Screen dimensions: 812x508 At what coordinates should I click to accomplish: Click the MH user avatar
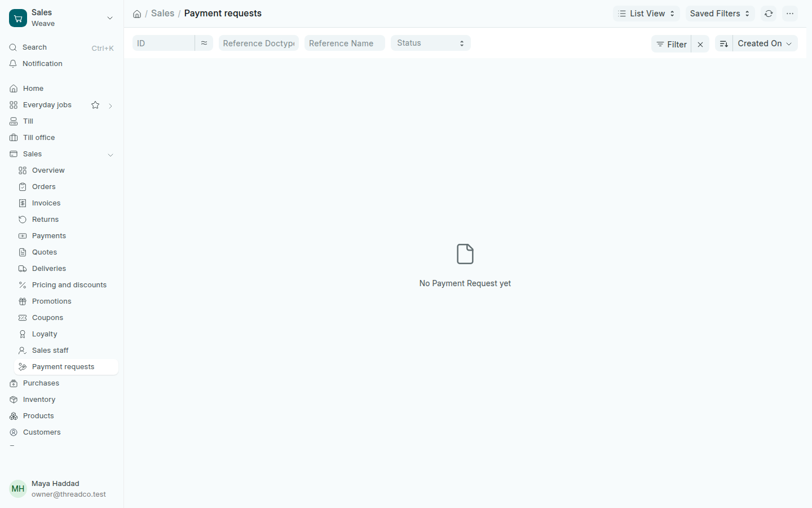[18, 489]
